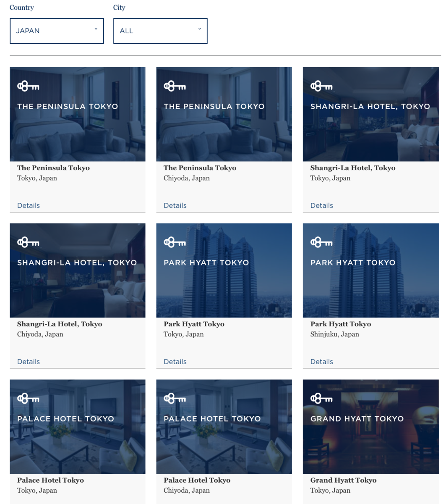This screenshot has height=504, width=446.
Task: Click bold title 'The Peninsula Tokyo' above 'Tokyo, Japan'
Action: [53, 168]
